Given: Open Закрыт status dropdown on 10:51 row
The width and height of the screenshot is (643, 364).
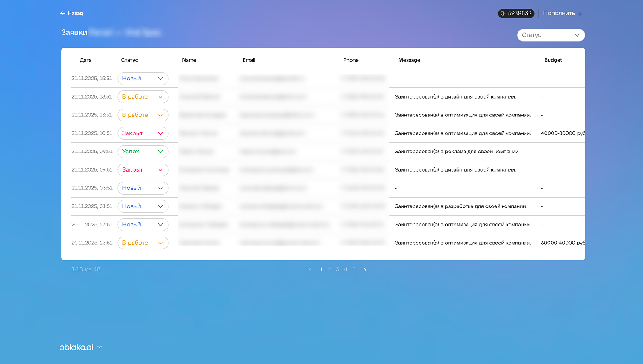Looking at the screenshot, I should (143, 133).
